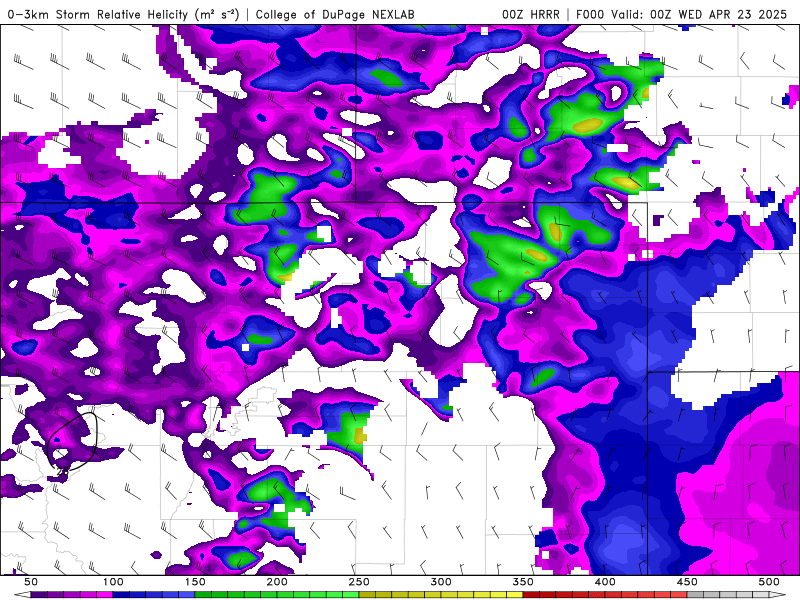Click the gray segment of the legend colorbar
Image resolution: width=800 pixels, height=600 pixels.
point(728,595)
